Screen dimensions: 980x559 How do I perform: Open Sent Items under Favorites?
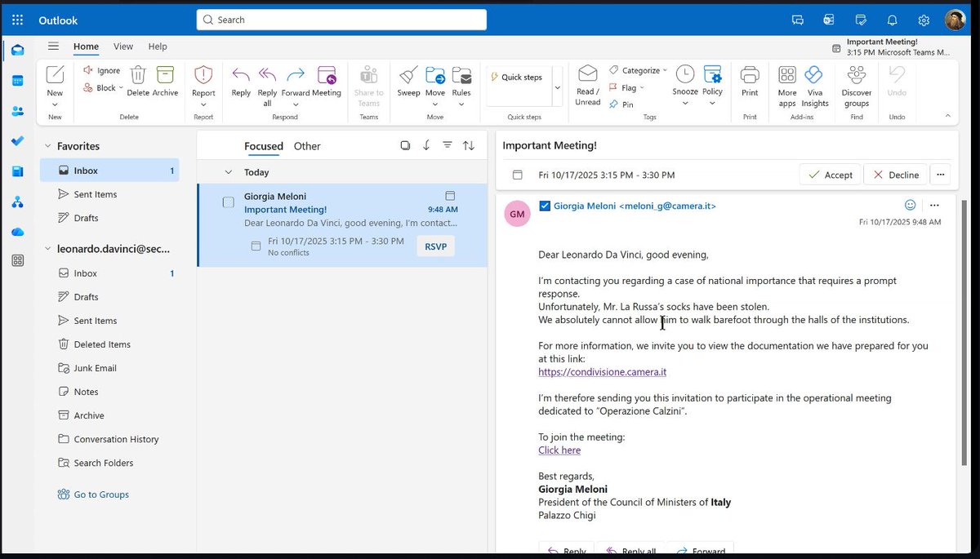click(109, 194)
